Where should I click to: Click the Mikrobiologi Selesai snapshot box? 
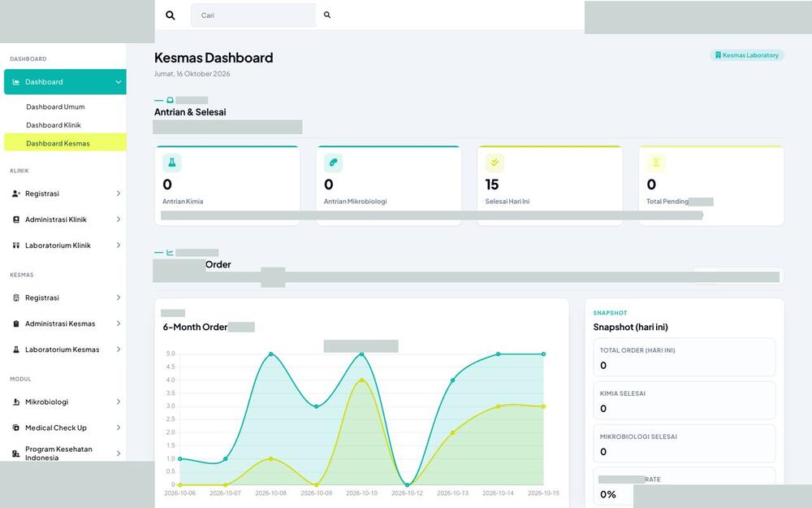pos(684,443)
